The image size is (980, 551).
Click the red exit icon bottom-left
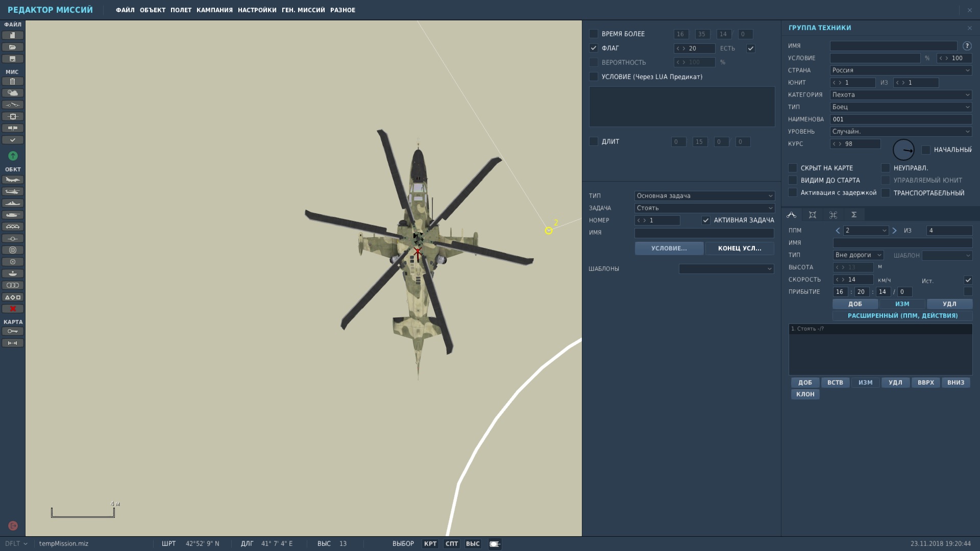pos(13,525)
